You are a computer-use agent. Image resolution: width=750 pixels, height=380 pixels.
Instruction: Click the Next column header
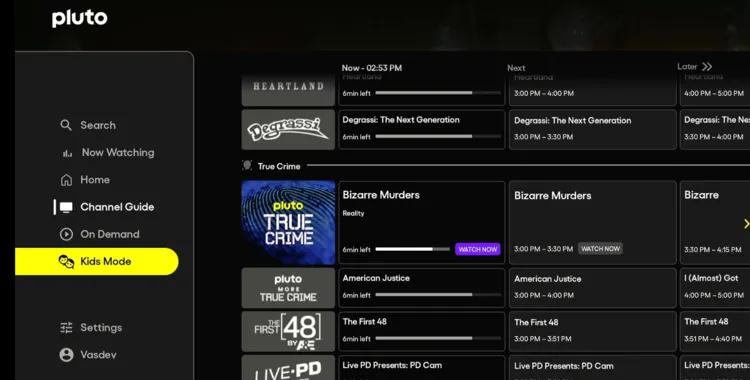click(516, 68)
